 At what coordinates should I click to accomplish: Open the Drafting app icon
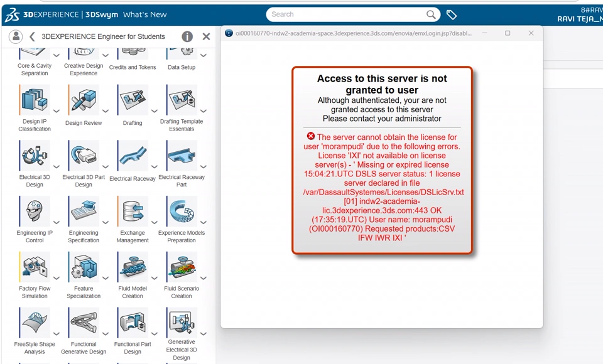[x=133, y=100]
